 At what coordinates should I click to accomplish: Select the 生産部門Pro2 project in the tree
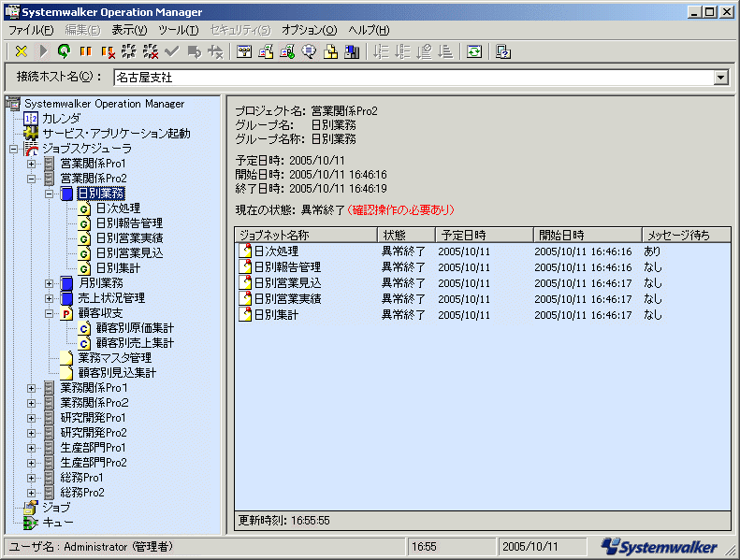pyautogui.click(x=94, y=463)
